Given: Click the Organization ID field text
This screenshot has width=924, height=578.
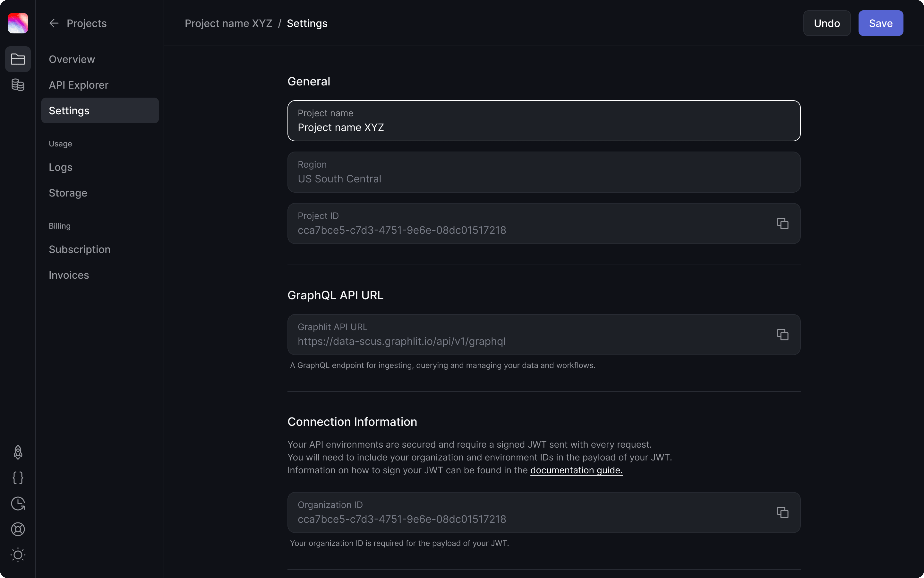Looking at the screenshot, I should coord(402,519).
